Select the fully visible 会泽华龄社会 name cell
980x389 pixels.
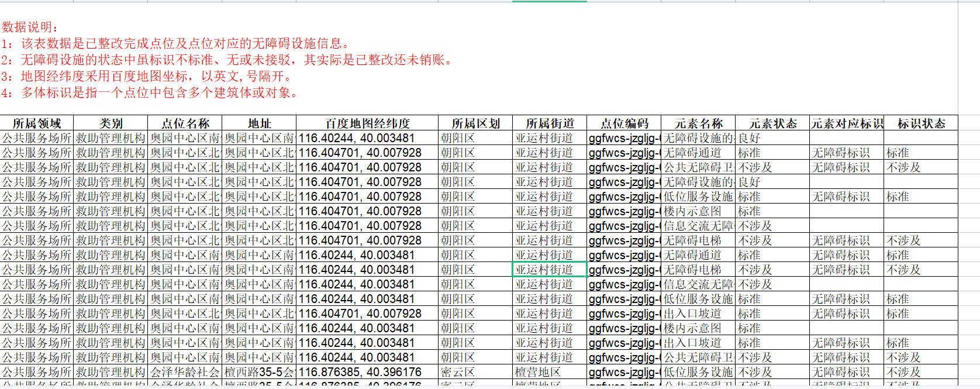185,372
